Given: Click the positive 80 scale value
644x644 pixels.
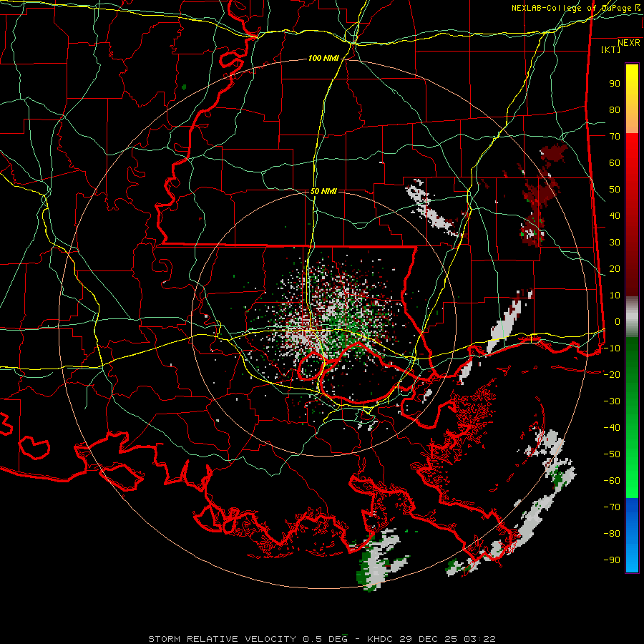Looking at the screenshot, I should click(615, 110).
